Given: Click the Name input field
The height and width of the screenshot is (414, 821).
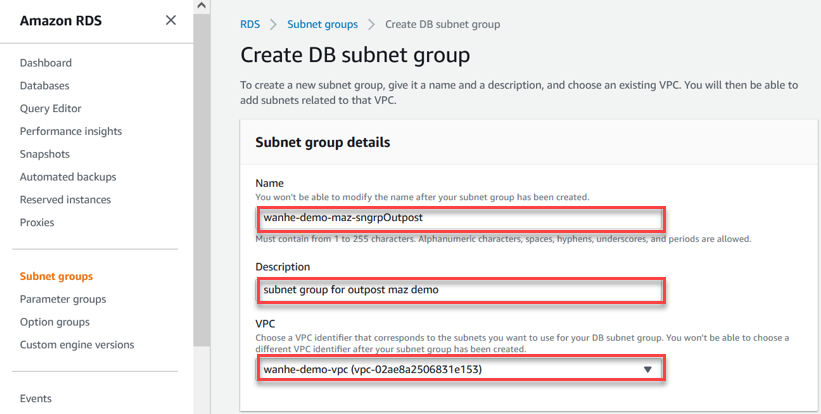Looking at the screenshot, I should 459,217.
